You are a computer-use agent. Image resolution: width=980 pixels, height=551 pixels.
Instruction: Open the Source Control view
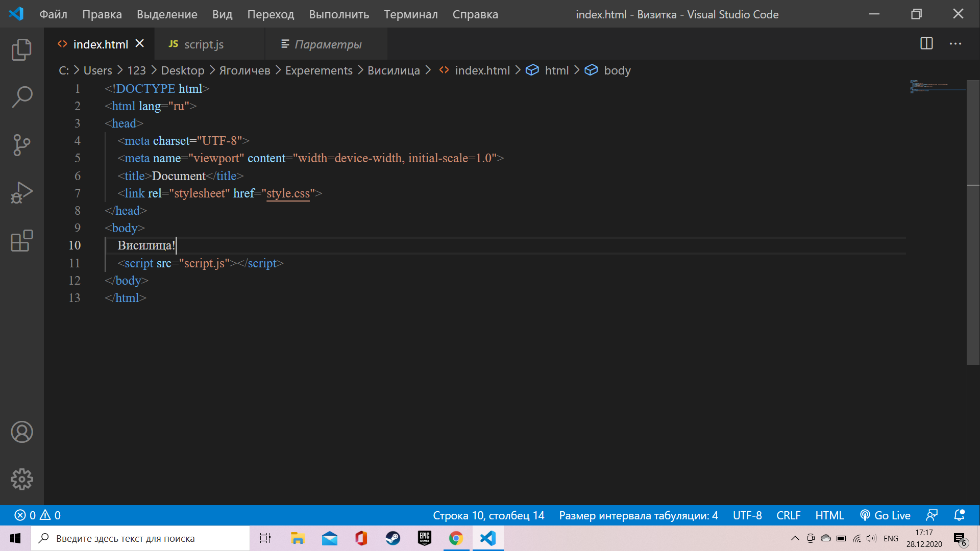(x=21, y=145)
